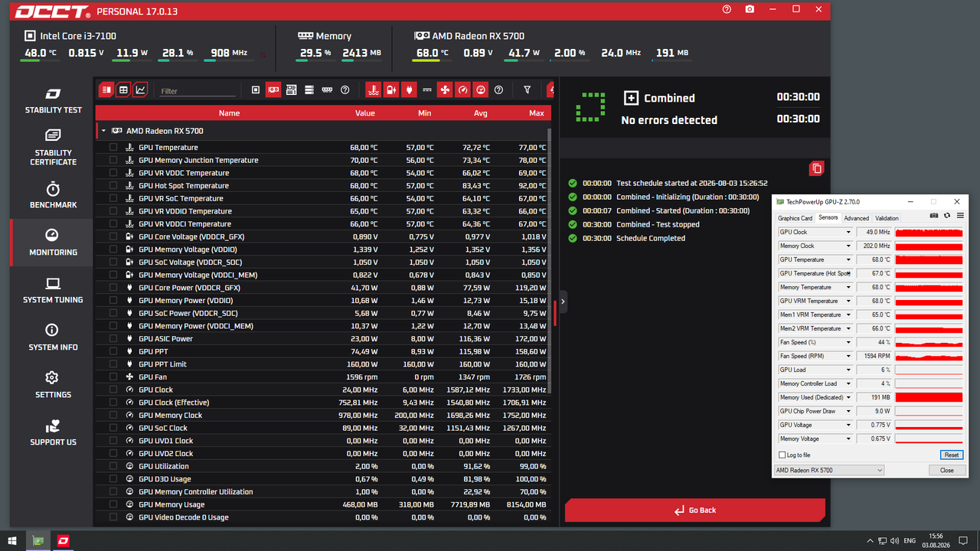Open the GPU Clock sensor dropdown in GPU-Z
Image resolution: width=980 pixels, height=551 pixels.
[x=848, y=232]
